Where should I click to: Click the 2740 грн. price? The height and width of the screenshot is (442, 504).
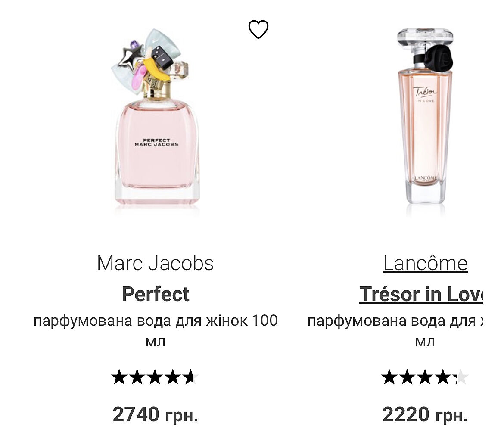tap(156, 414)
